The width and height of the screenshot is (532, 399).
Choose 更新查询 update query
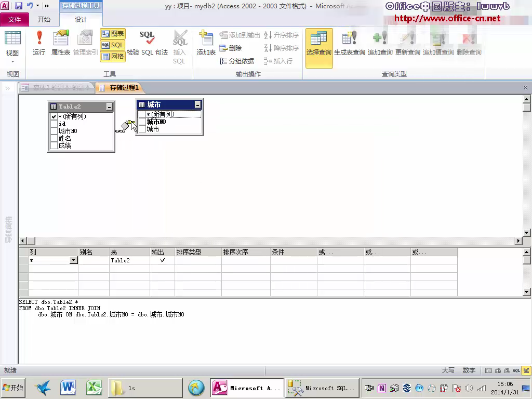[407, 44]
